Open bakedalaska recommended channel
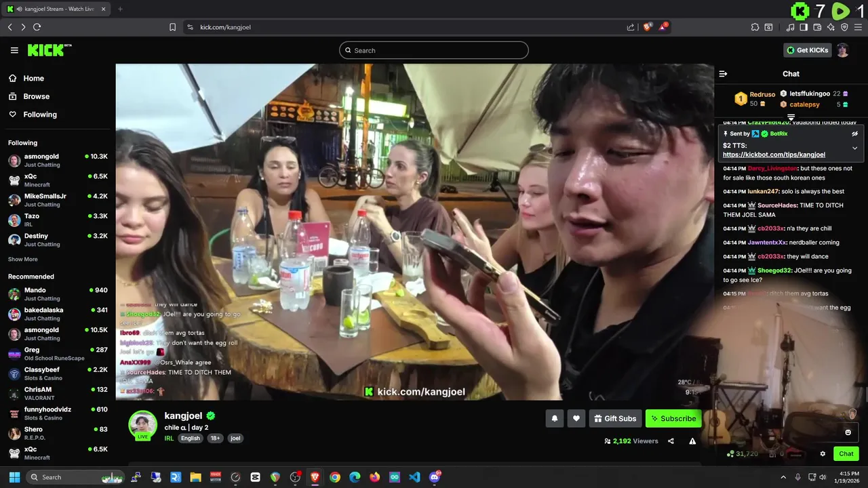Image resolution: width=868 pixels, height=488 pixels. click(58, 314)
